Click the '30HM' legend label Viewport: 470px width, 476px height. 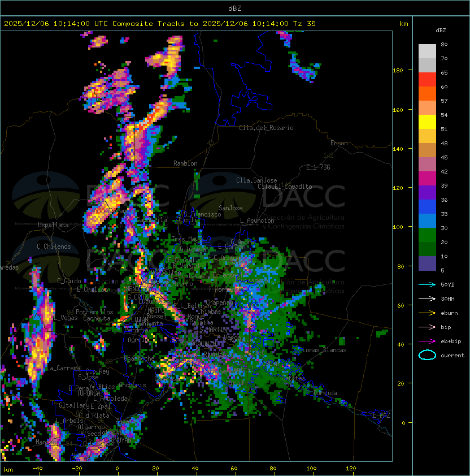[447, 298]
